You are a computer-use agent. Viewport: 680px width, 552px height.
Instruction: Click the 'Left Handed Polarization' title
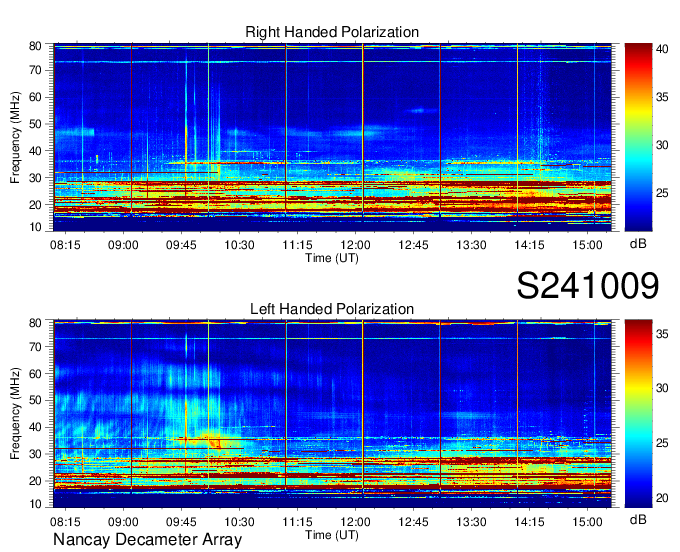coord(332,309)
